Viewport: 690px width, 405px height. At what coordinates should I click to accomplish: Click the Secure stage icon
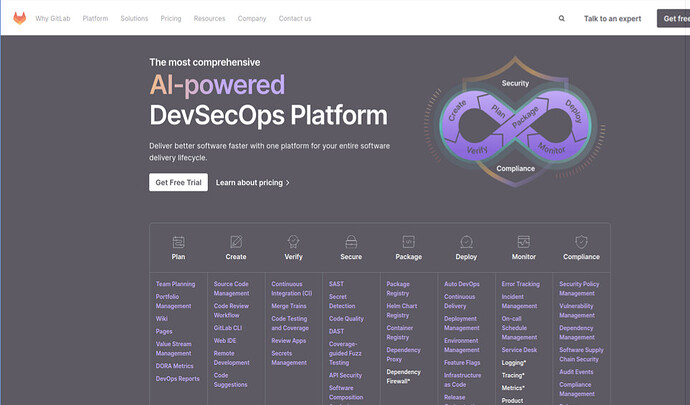351,242
